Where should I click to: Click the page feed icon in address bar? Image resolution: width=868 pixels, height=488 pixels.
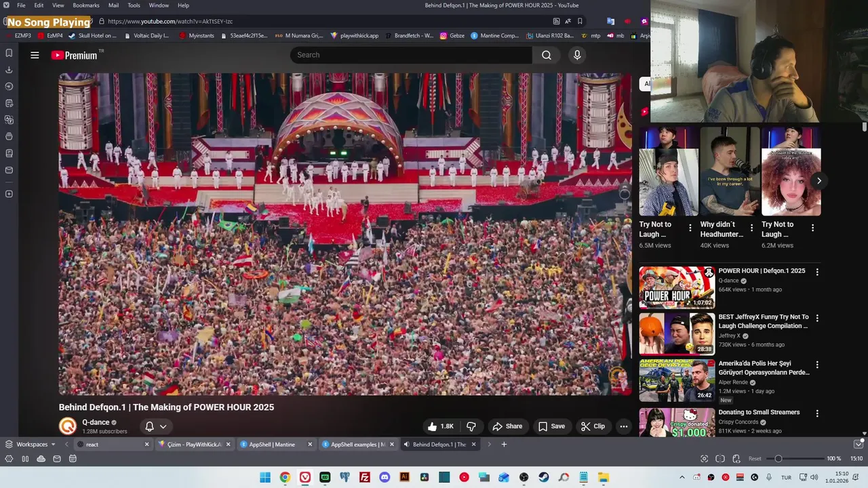click(x=556, y=21)
